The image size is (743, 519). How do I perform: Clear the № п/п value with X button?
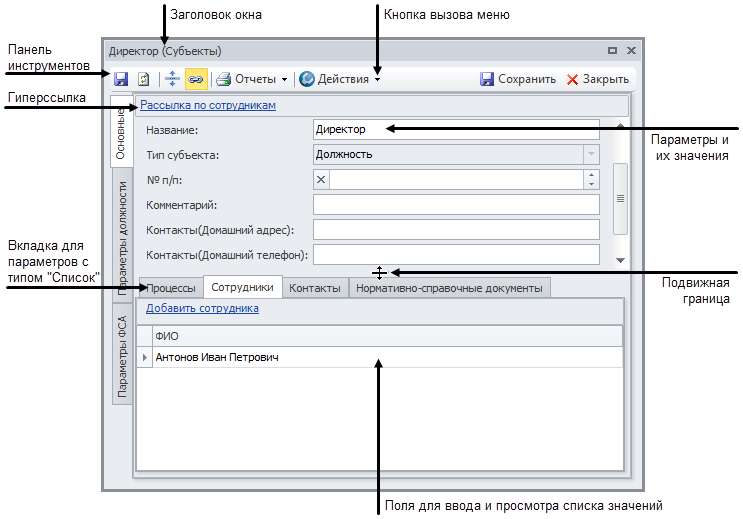pyautogui.click(x=321, y=180)
